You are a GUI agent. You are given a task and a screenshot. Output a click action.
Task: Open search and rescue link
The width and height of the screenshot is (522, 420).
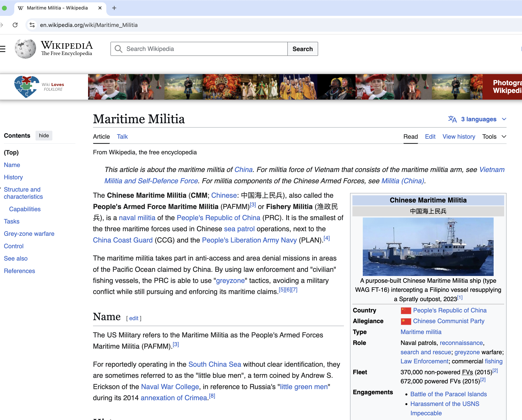(x=426, y=352)
